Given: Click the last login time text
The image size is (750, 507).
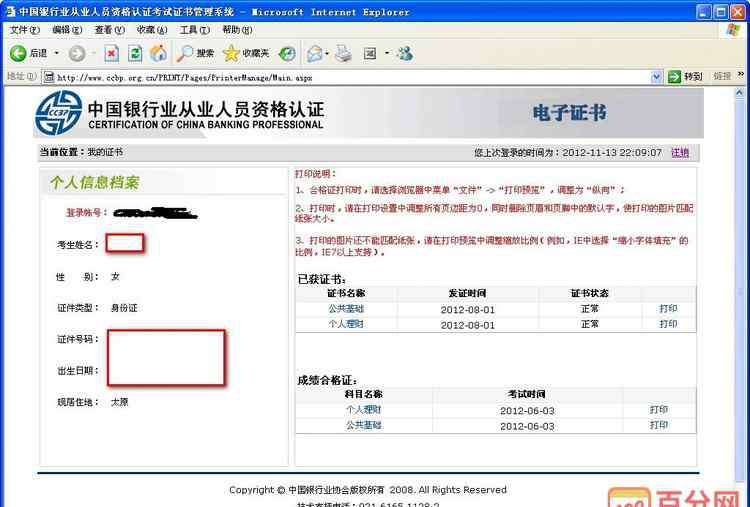Looking at the screenshot, I should [x=568, y=153].
